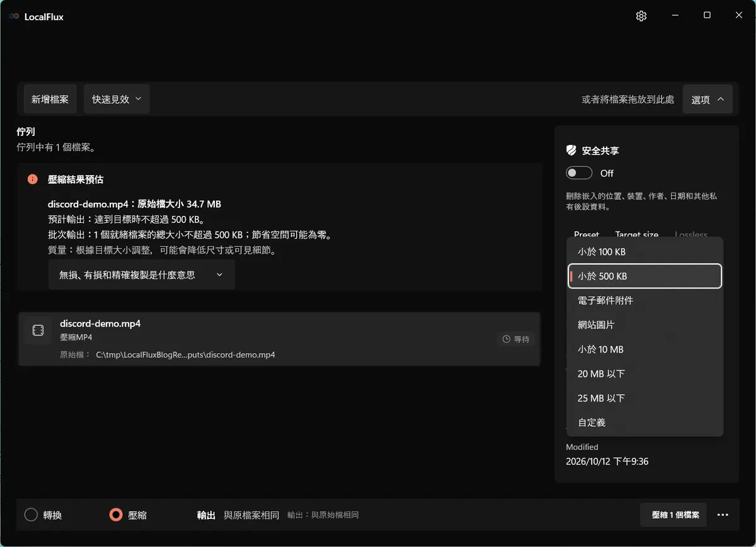Screen dimensions: 756x547
Task: Click the 新增檔案 button
Action: (x=50, y=99)
